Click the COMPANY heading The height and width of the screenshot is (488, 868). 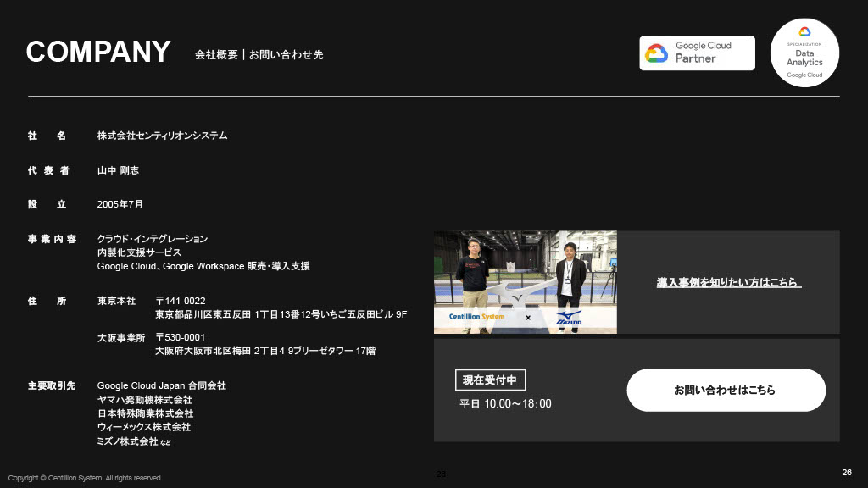pyautogui.click(x=98, y=52)
